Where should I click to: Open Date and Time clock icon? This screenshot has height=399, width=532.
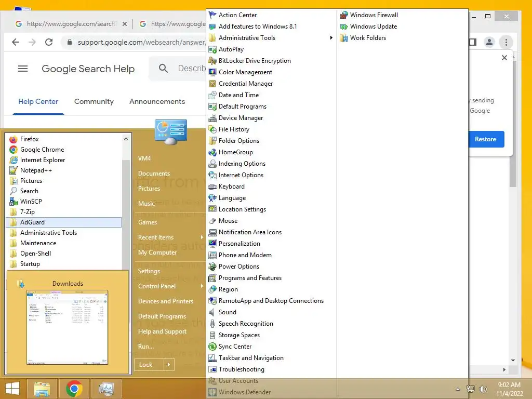(x=212, y=95)
